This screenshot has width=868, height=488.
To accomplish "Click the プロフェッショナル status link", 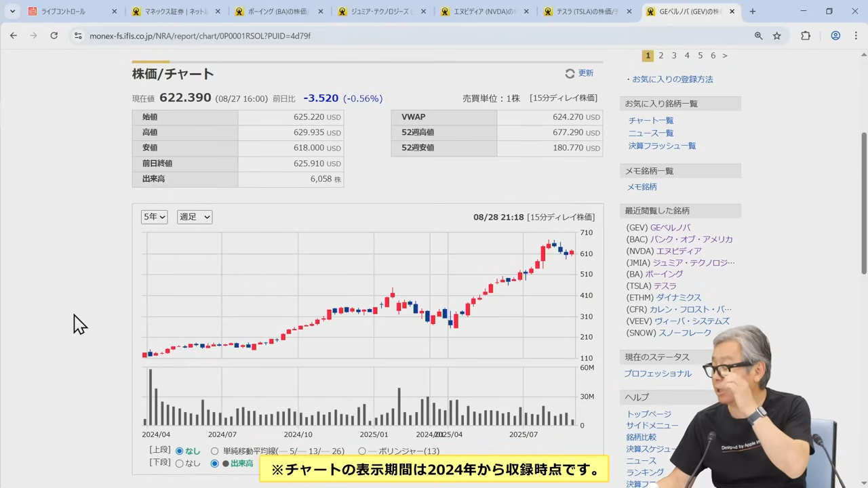I will 658,373.
